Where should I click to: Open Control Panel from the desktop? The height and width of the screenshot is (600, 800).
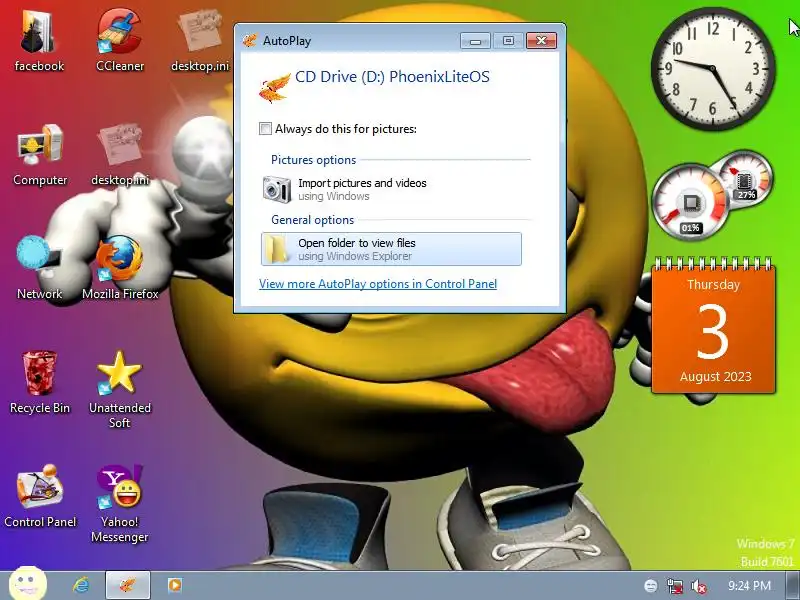[x=40, y=496]
